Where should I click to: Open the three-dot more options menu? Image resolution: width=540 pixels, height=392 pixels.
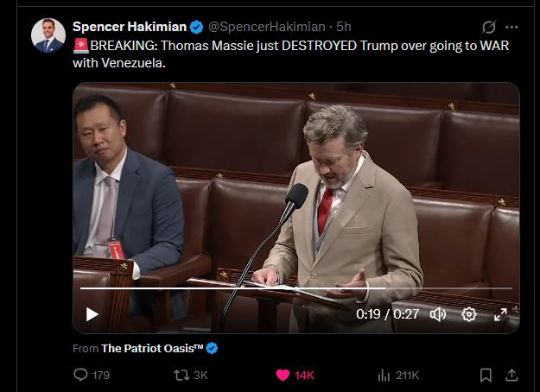point(511,27)
